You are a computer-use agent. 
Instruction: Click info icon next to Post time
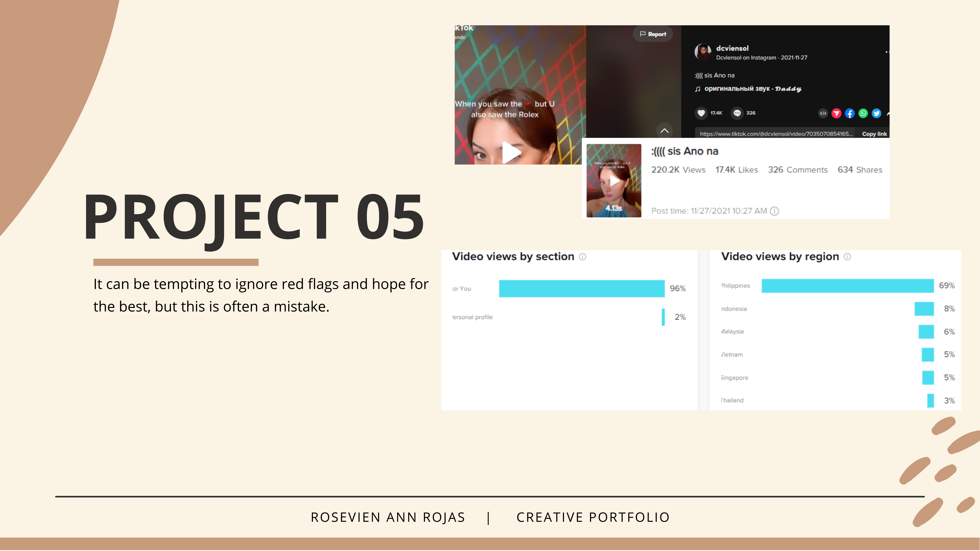pyautogui.click(x=775, y=211)
